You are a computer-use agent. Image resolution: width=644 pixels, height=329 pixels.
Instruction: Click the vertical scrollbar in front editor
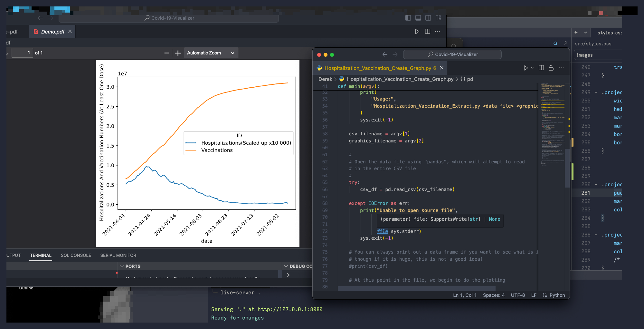(x=567, y=168)
